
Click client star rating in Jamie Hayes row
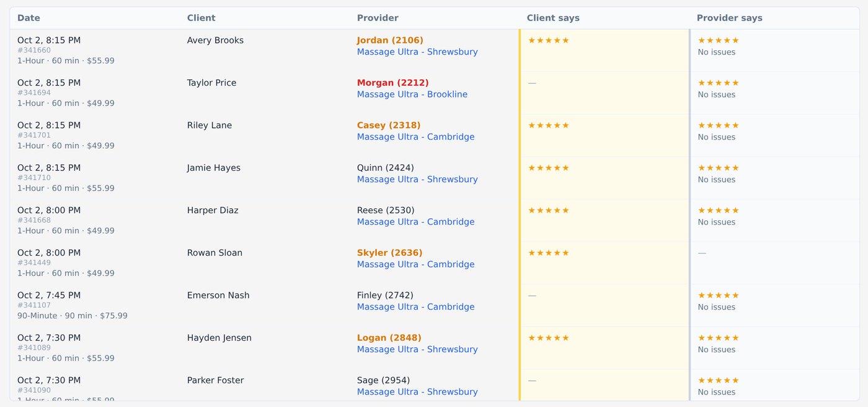[x=549, y=168]
